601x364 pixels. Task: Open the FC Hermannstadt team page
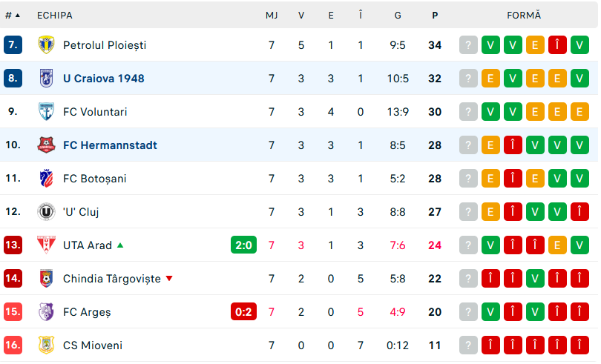110,145
